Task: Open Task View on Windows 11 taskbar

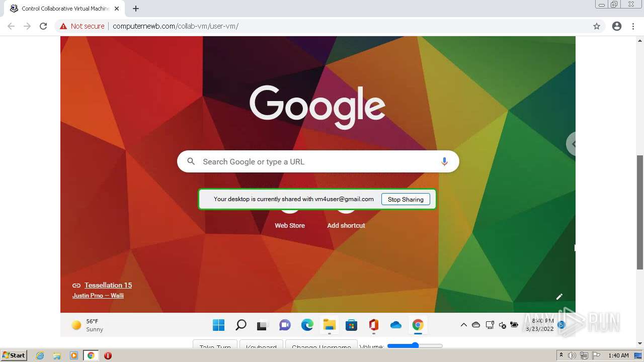Action: click(262, 325)
